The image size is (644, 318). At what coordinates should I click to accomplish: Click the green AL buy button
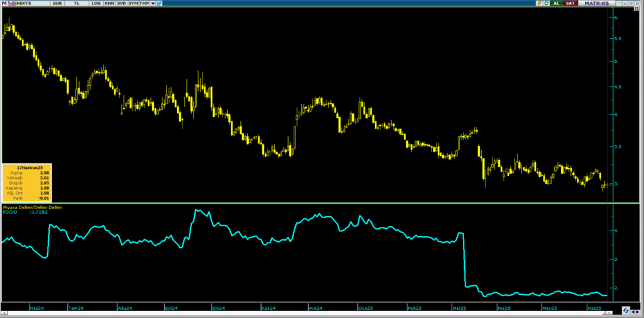pyautogui.click(x=557, y=3)
